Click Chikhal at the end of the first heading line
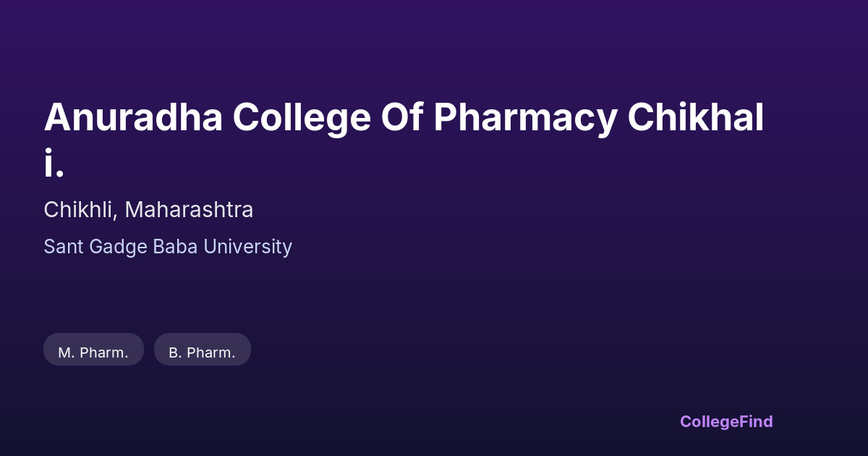The height and width of the screenshot is (456, 868). [696, 117]
